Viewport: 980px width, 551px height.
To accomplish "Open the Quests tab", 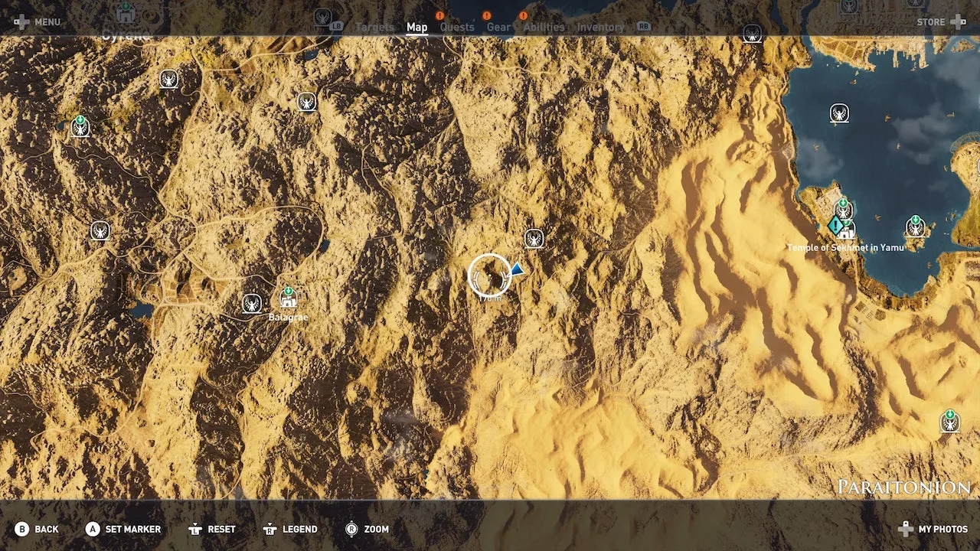I will pyautogui.click(x=456, y=28).
